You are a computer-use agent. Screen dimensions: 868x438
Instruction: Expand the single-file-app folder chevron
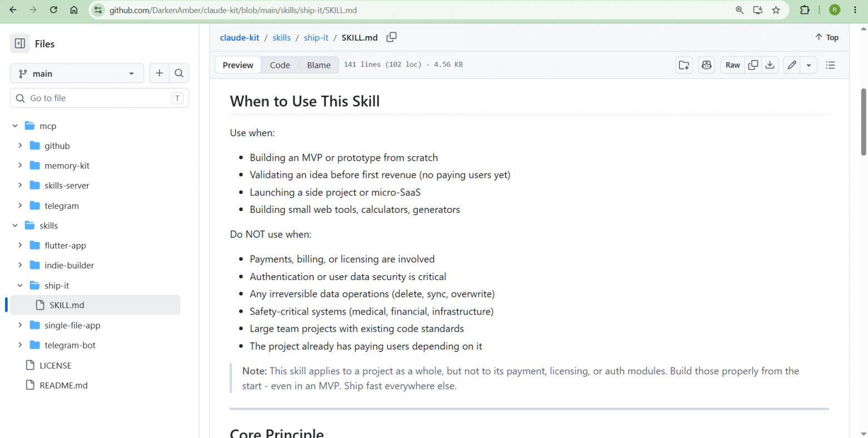[x=20, y=325]
